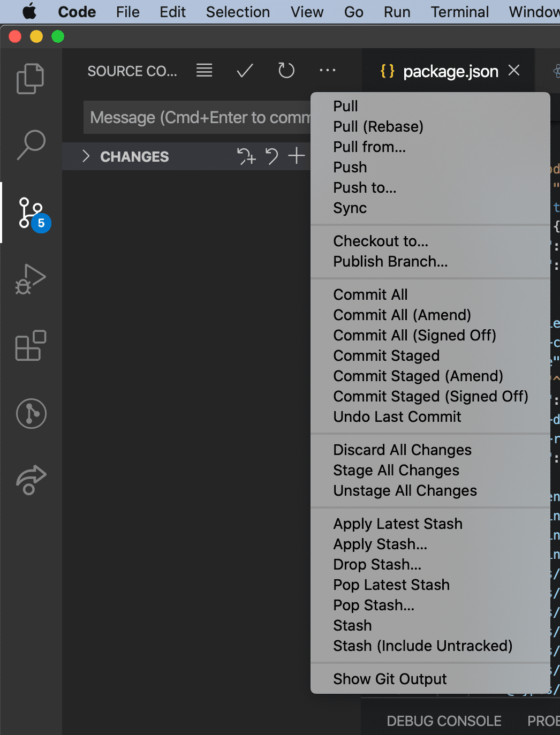Commit changes with the checkmark icon
Screen dimensions: 560x735
(245, 71)
